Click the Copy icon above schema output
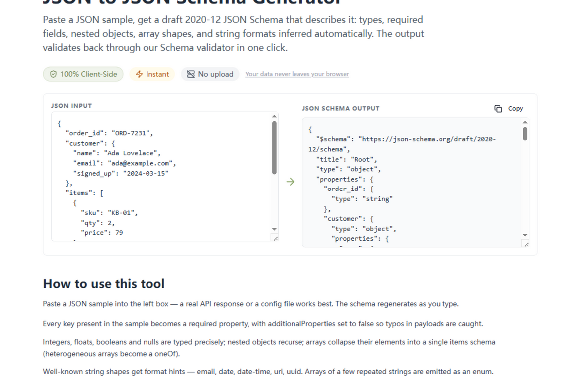Viewport: 588px width, 379px height. point(498,108)
